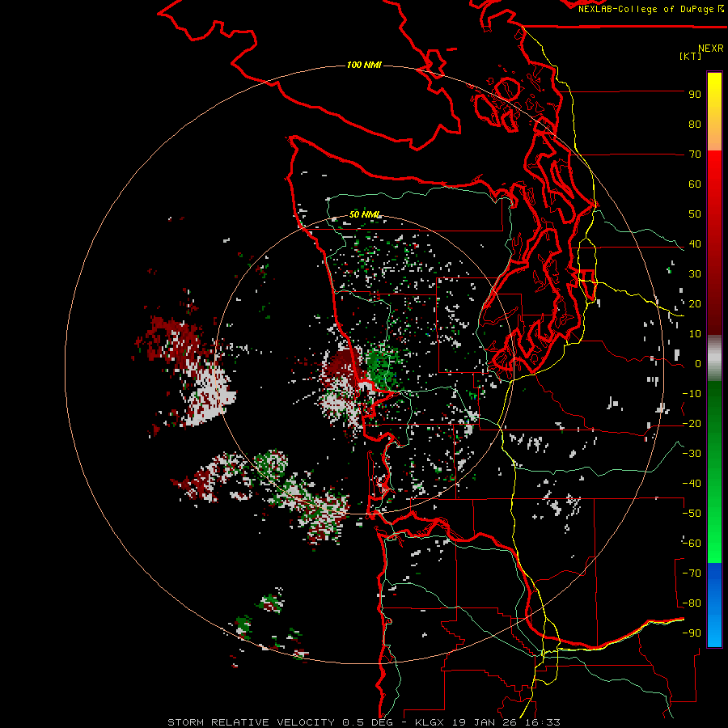Click the 50 knot value on the scale
Screen dimensions: 728x728
(x=695, y=214)
